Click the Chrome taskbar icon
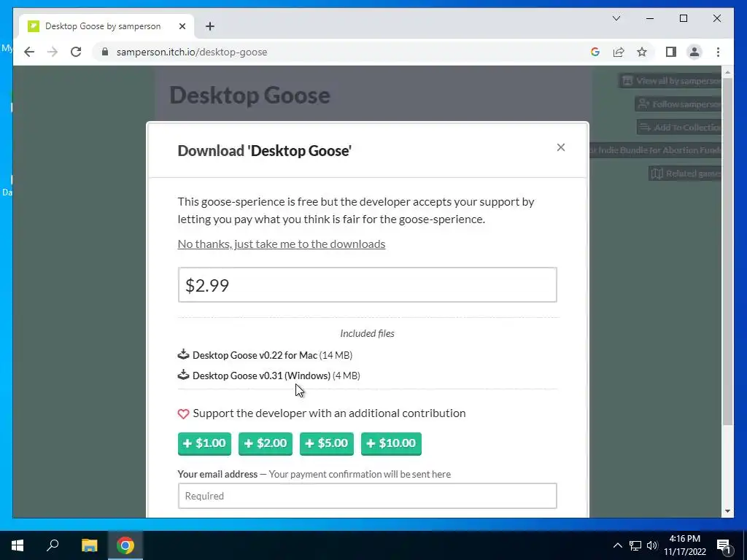 point(125,545)
